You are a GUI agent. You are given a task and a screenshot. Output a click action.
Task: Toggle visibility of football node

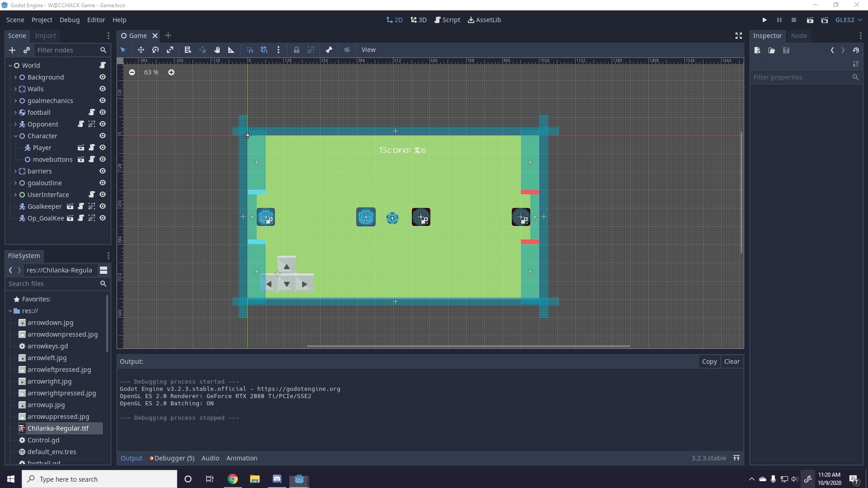pyautogui.click(x=103, y=113)
